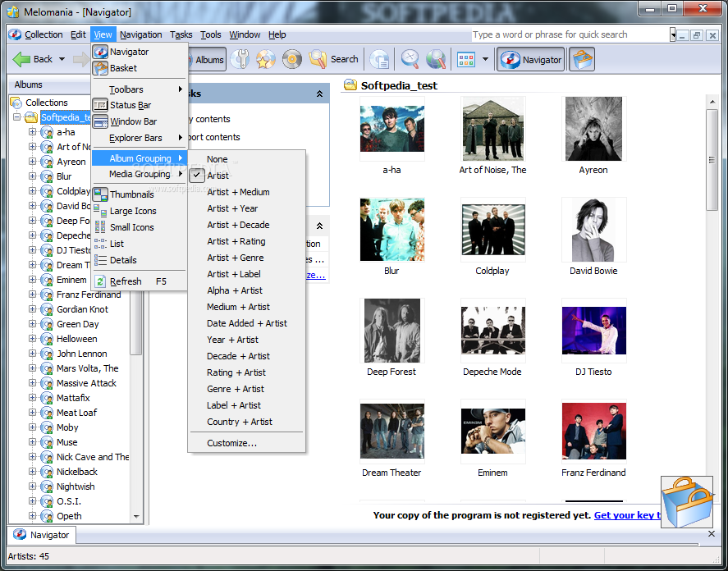The height and width of the screenshot is (571, 728).
Task: Open Search with magnifier icon
Action: (x=333, y=59)
